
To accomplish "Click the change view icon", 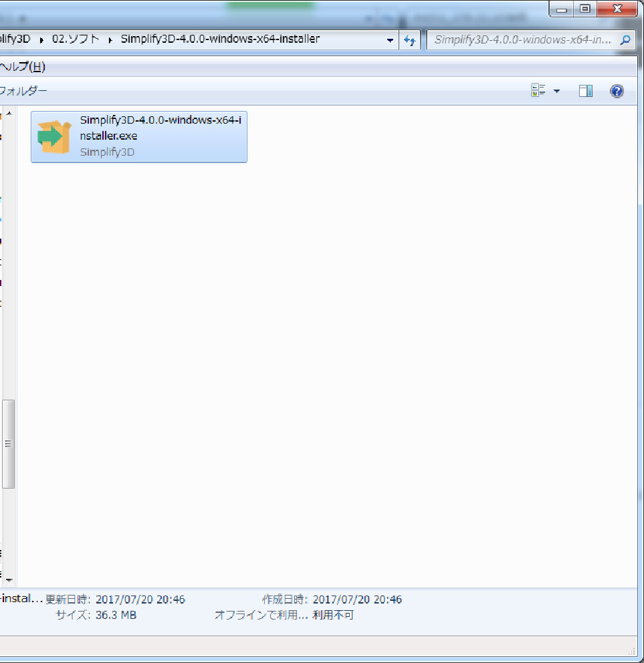I will click(x=538, y=91).
